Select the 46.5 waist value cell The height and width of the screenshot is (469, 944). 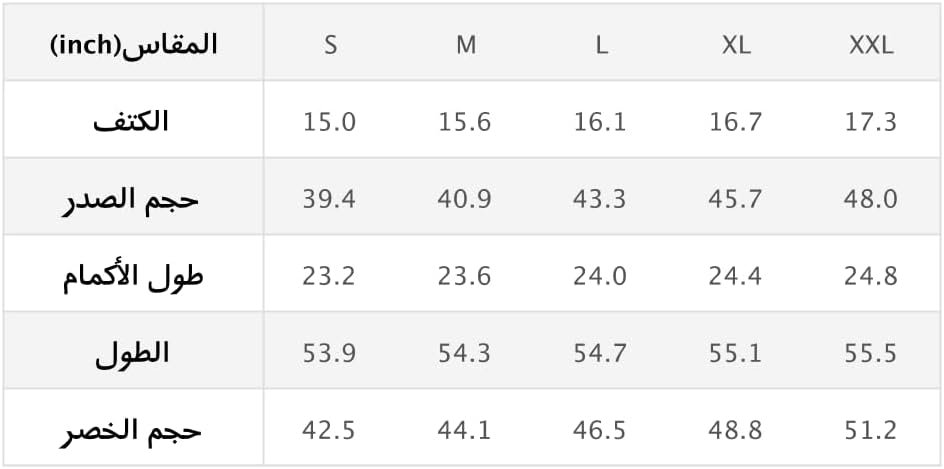(600, 430)
